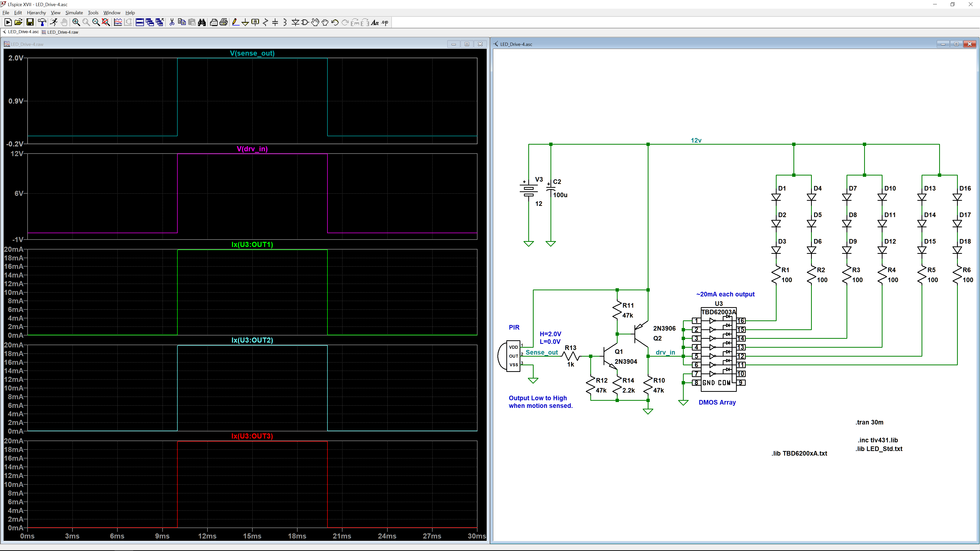Click the .lib LED_Std.txt directive
The width and height of the screenshot is (980, 551).
coord(879,449)
